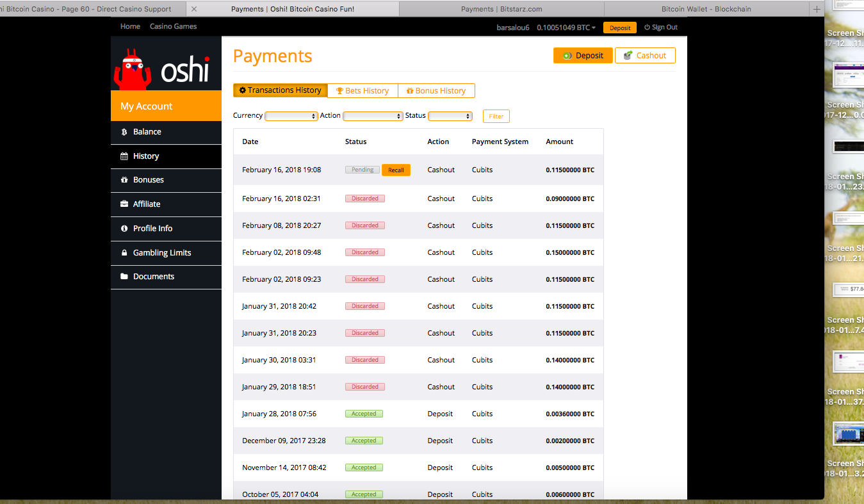Open History in the sidebar
This screenshot has width=864, height=504.
tap(166, 156)
